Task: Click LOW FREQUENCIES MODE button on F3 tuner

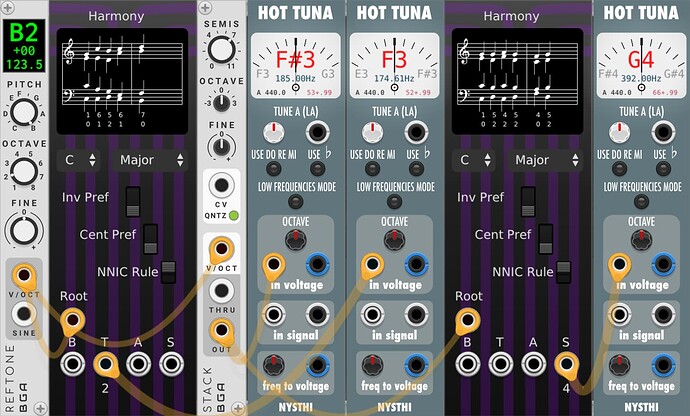Action: coord(394,202)
